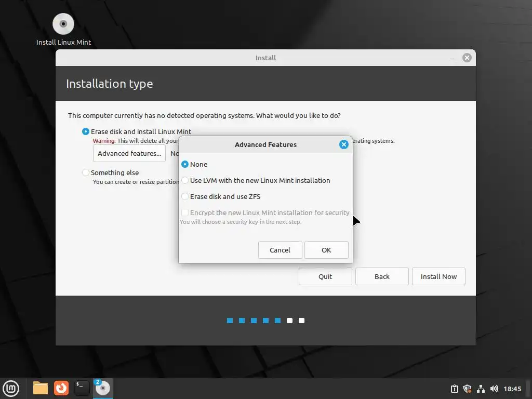The image size is (532, 399).
Task: Confirm Advanced Features with OK
Action: pyautogui.click(x=326, y=250)
